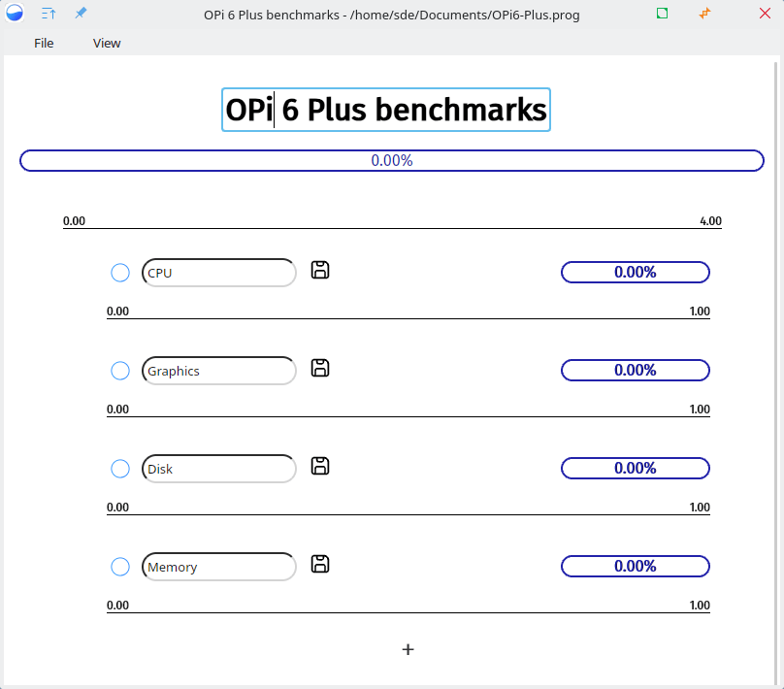Click the pin icon in title bar
Image resolution: width=784 pixels, height=689 pixels.
(81, 15)
